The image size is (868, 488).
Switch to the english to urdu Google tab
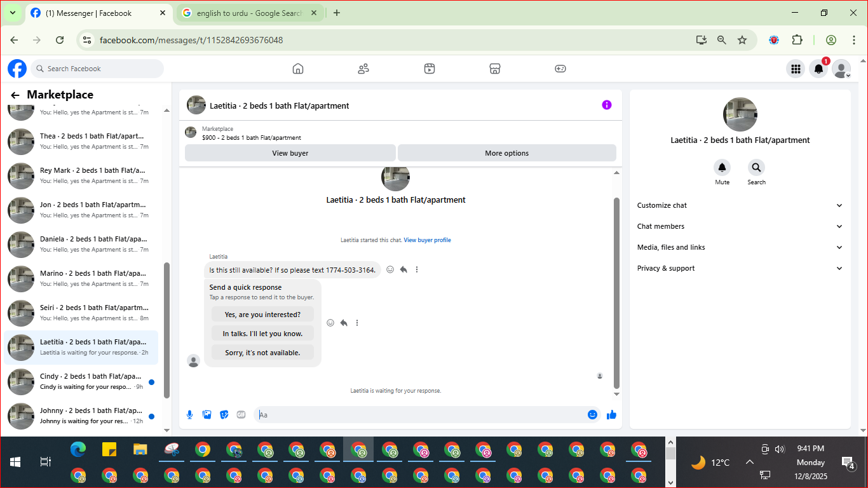(249, 13)
